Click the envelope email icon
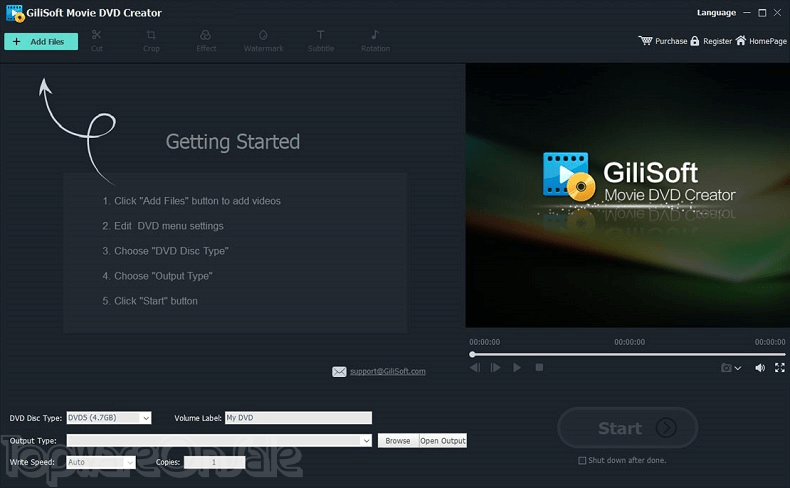 point(339,372)
